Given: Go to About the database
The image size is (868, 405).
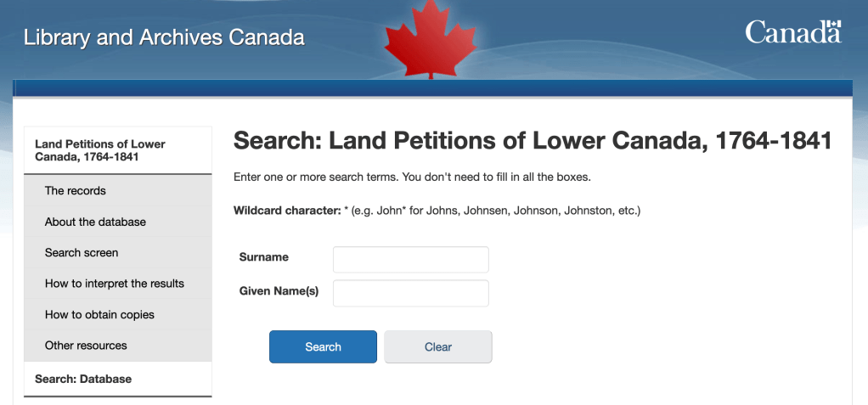Looking at the screenshot, I should (95, 222).
